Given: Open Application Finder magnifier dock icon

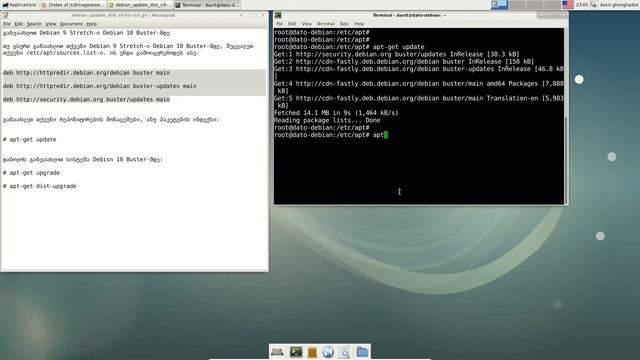Looking at the screenshot, I should pos(344,352).
